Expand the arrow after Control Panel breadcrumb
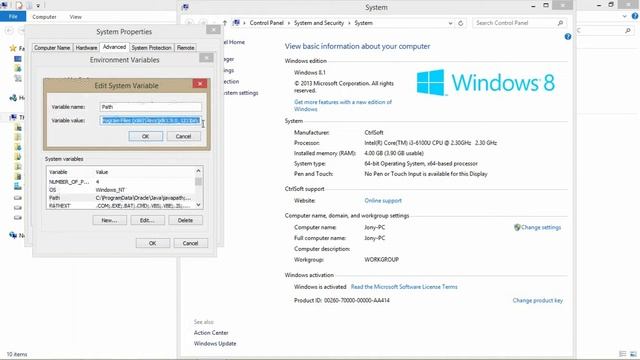 point(289,23)
